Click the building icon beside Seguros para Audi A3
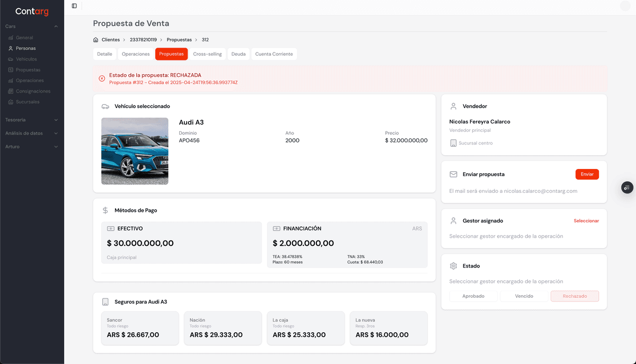 click(105, 301)
